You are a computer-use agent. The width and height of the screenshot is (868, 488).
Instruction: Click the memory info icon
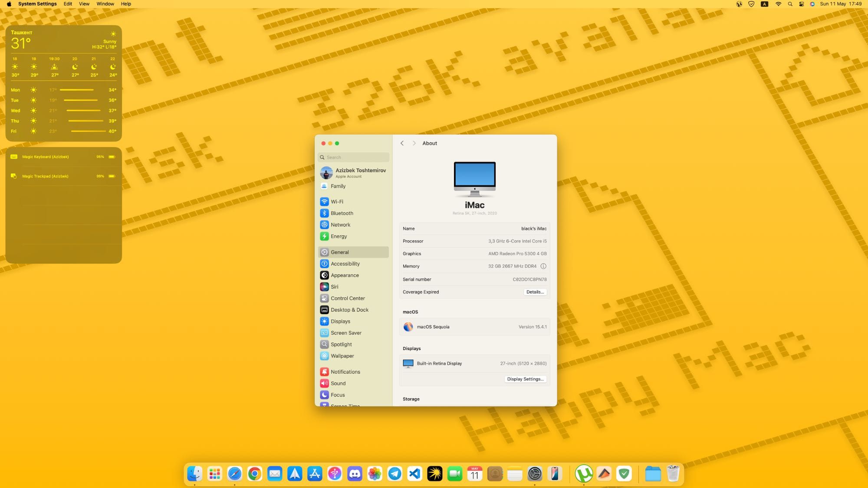[x=543, y=266]
